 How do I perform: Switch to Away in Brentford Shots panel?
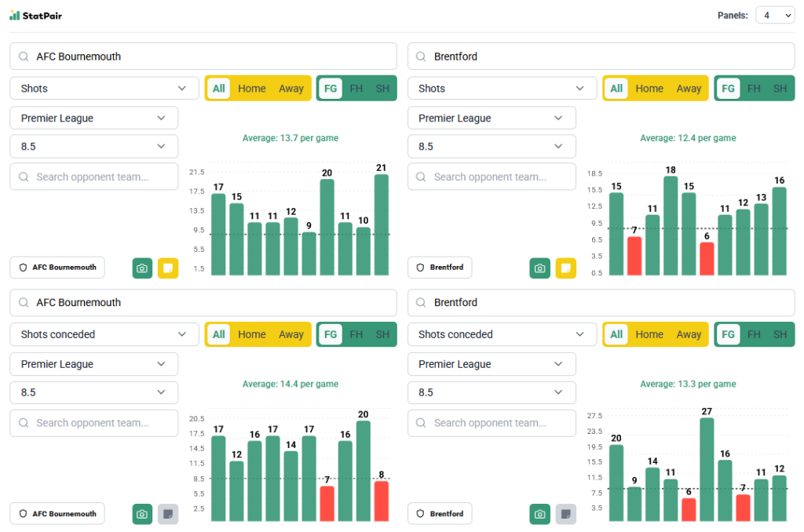pyautogui.click(x=689, y=89)
